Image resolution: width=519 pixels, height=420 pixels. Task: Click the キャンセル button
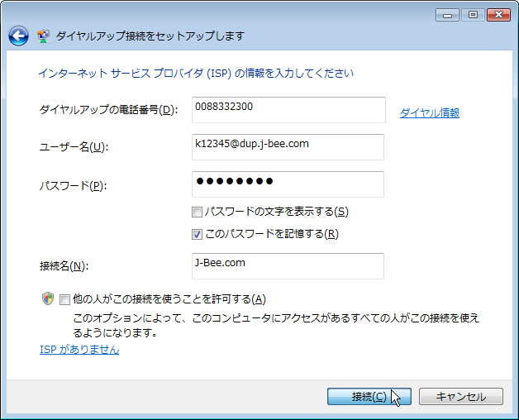click(x=461, y=397)
